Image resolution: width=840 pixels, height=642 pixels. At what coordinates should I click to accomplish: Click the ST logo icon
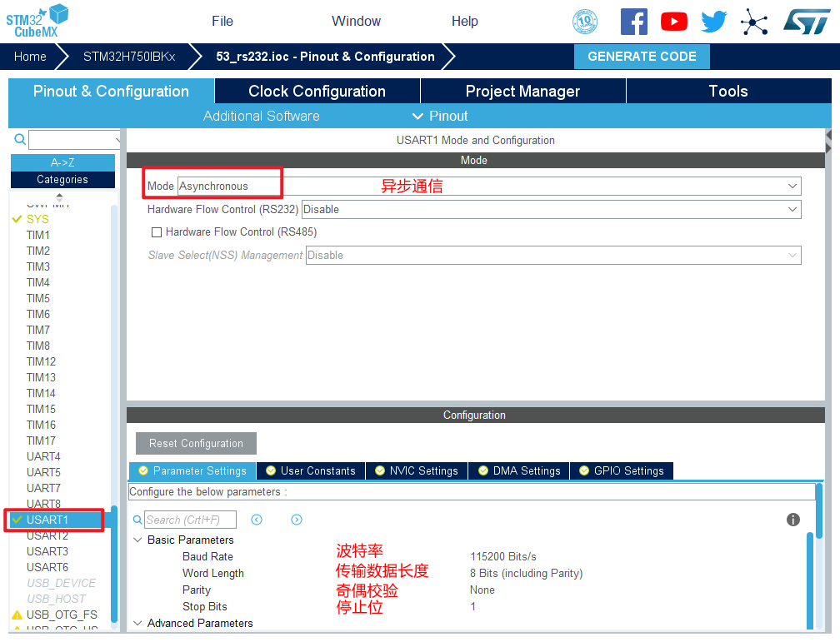click(806, 22)
